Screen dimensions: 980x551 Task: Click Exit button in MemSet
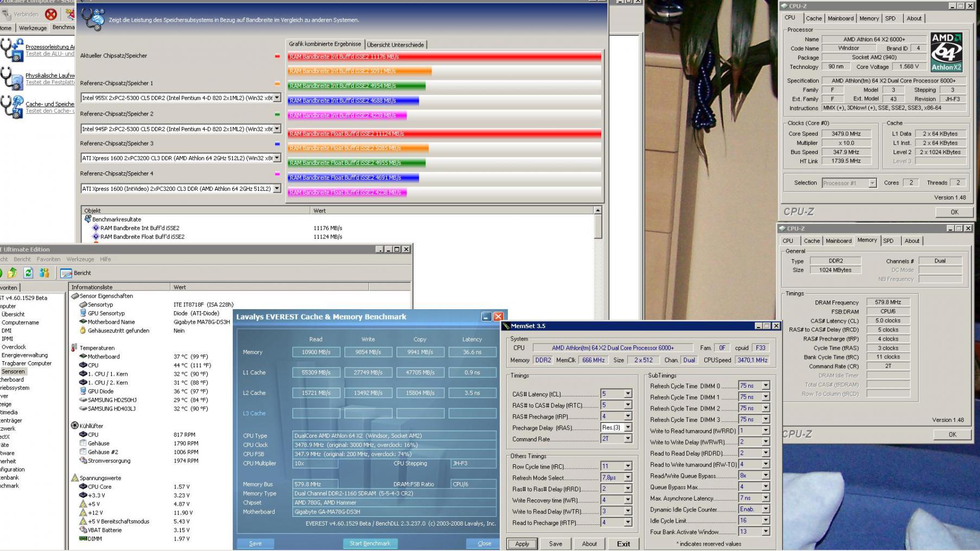pyautogui.click(x=623, y=544)
